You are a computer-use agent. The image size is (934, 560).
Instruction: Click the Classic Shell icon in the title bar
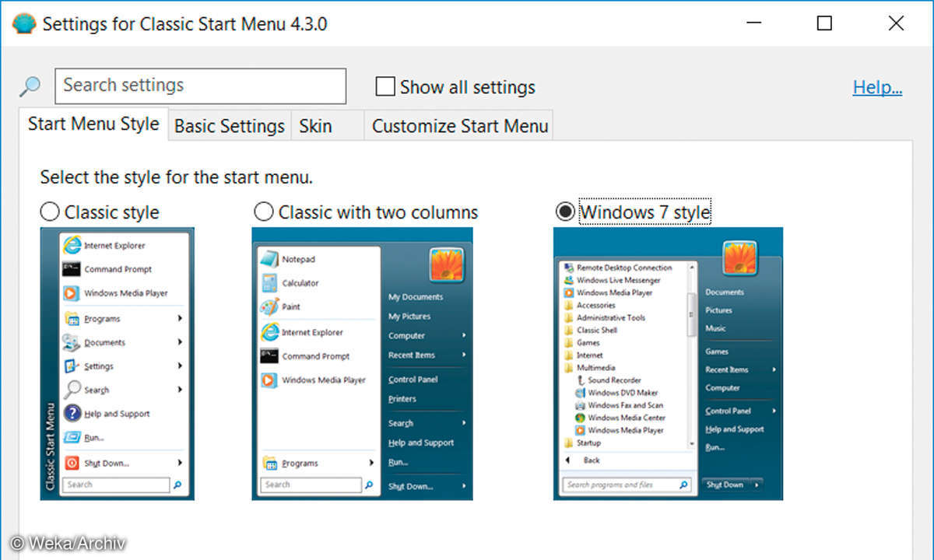(x=25, y=23)
